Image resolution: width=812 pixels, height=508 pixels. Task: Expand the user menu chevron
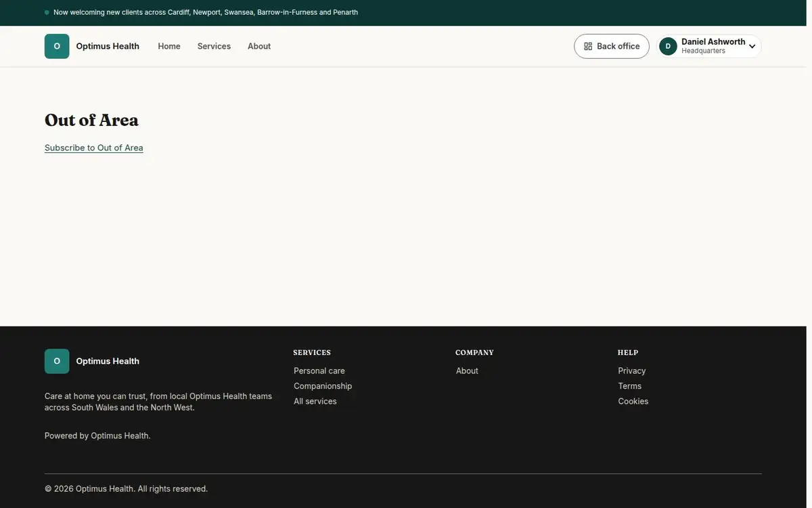pyautogui.click(x=752, y=47)
